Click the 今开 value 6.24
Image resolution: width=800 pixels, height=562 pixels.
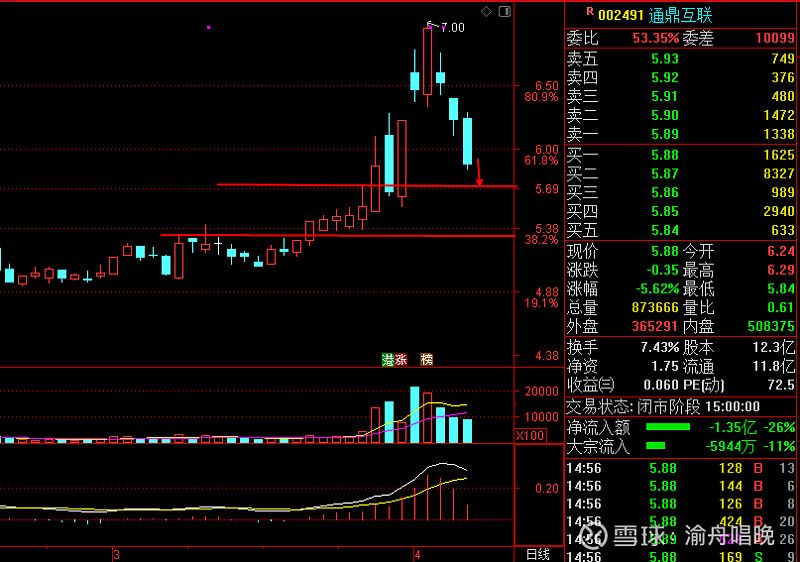coord(781,251)
